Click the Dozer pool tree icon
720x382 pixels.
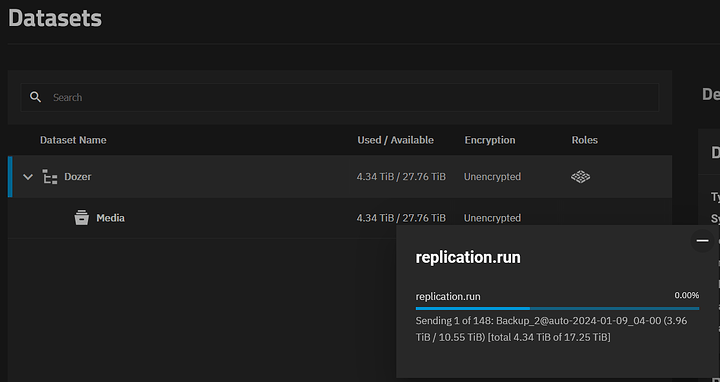(x=50, y=177)
